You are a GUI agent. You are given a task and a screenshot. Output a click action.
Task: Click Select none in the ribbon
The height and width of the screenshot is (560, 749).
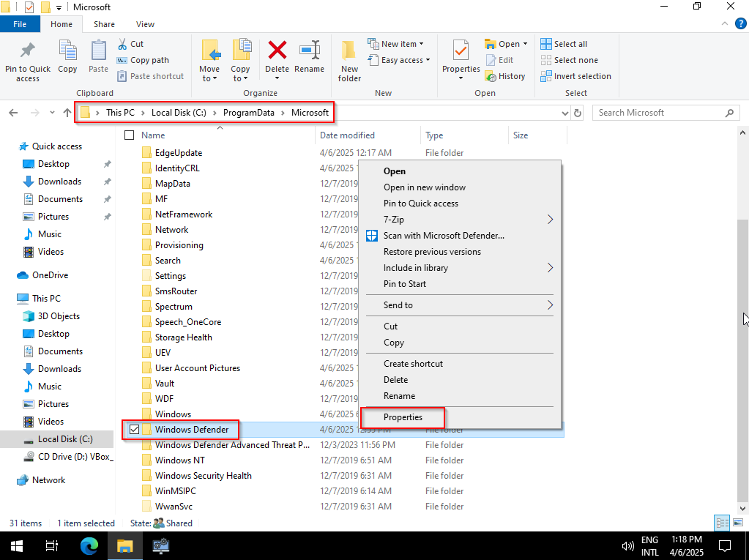(569, 60)
